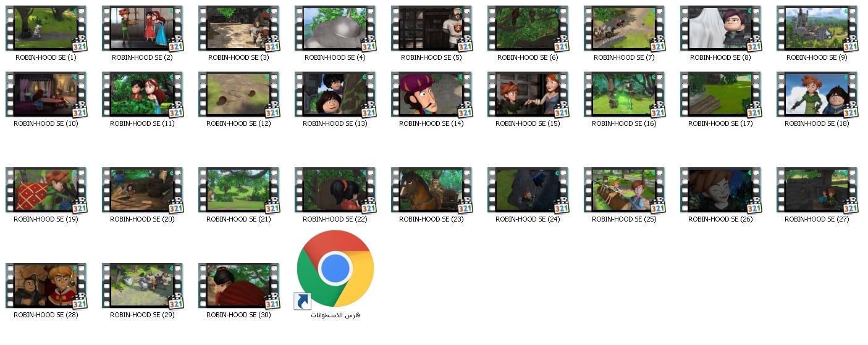
Task: Select the ROBIN-HOOD SE (26) video file icon
Action: click(x=720, y=190)
